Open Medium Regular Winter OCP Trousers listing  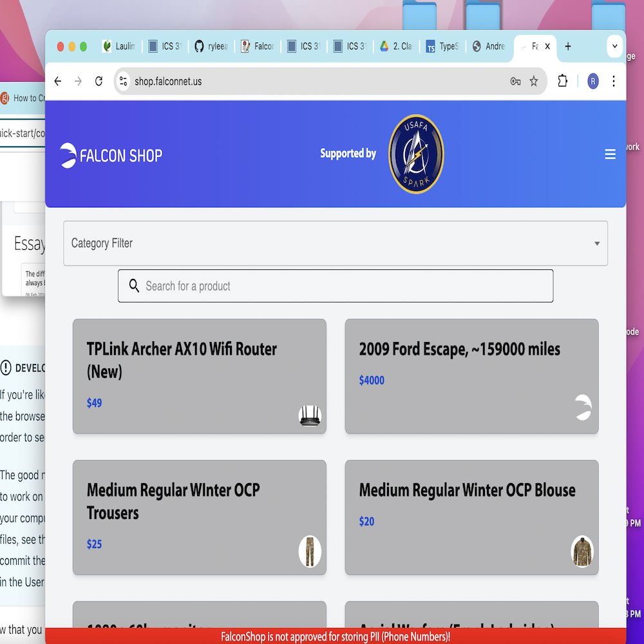(199, 517)
